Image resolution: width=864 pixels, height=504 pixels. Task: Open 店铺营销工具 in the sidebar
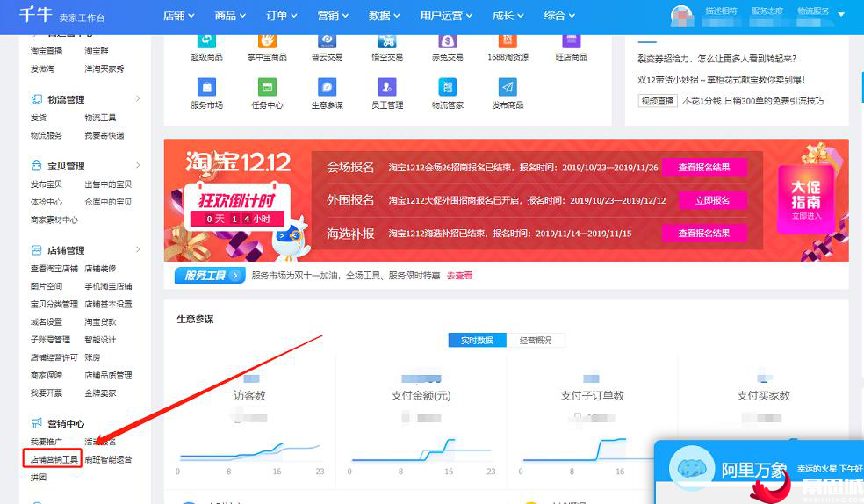click(54, 459)
